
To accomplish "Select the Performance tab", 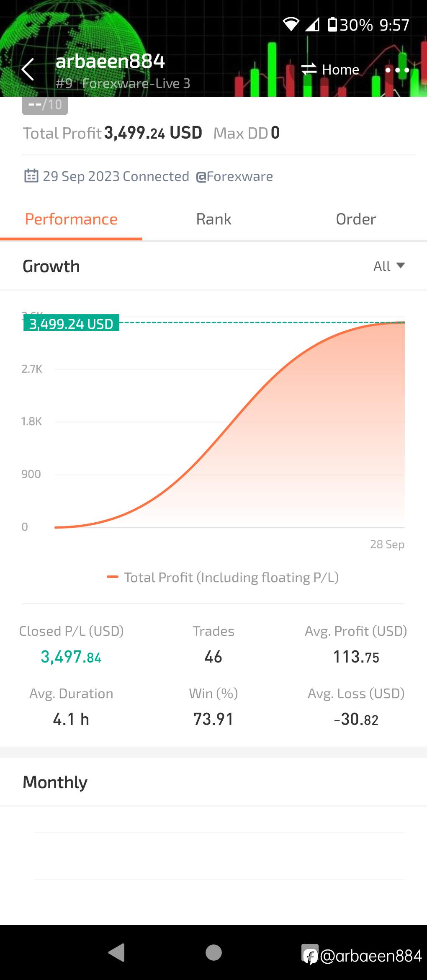I will [x=71, y=219].
